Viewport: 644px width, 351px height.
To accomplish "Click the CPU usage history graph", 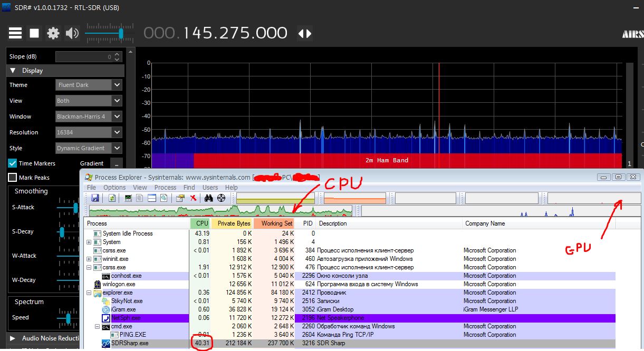I will coord(220,211).
